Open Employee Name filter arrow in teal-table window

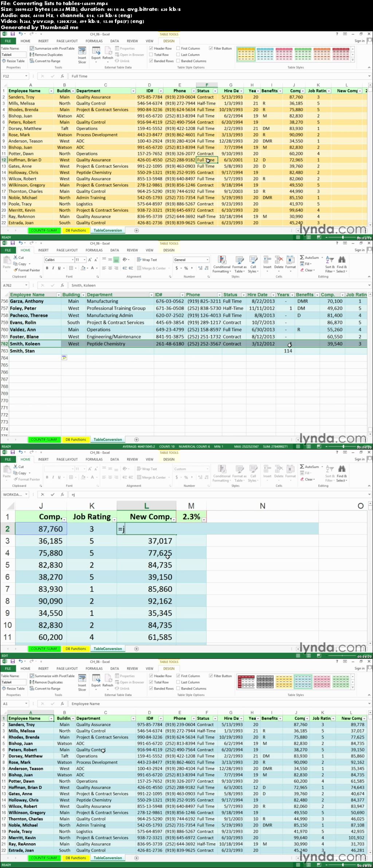pos(51,718)
